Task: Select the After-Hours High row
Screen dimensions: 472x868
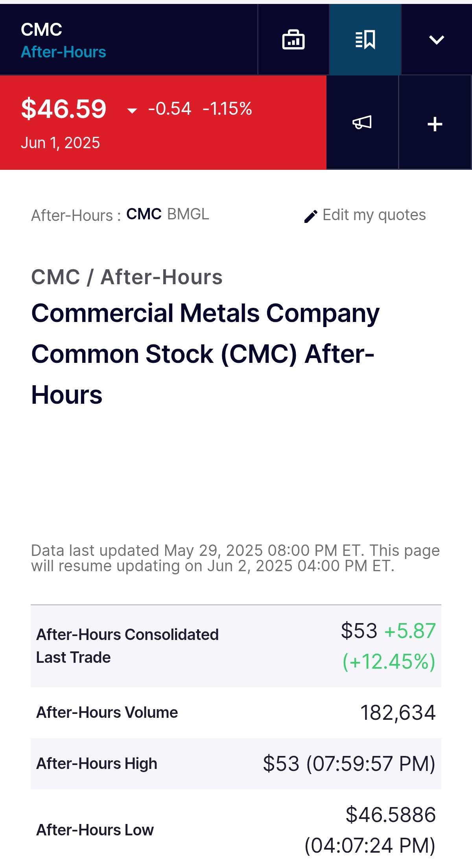Action: (236, 763)
